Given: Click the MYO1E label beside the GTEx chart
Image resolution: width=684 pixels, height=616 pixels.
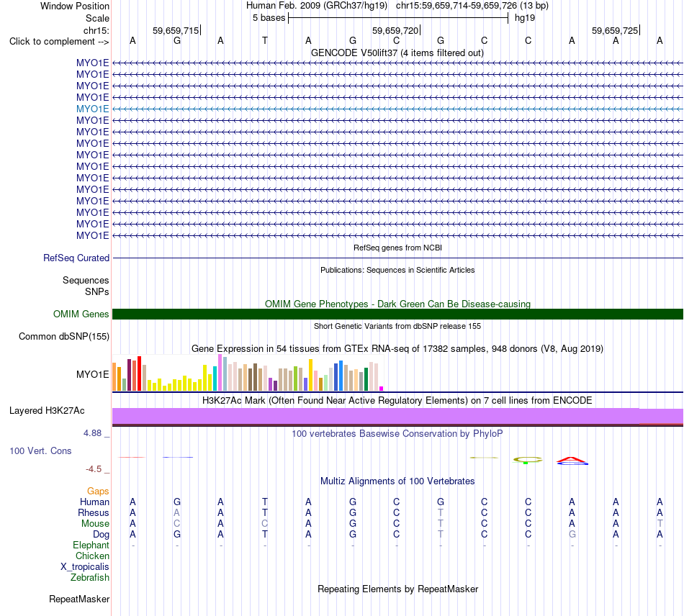Looking at the screenshot, I should click(x=92, y=374).
